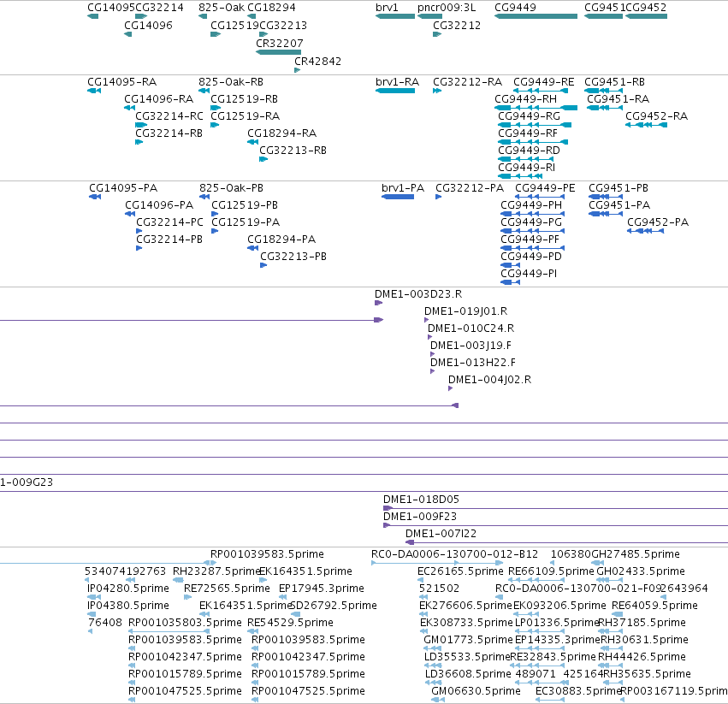Select the DME1-003D23.R clone label

tap(418, 294)
